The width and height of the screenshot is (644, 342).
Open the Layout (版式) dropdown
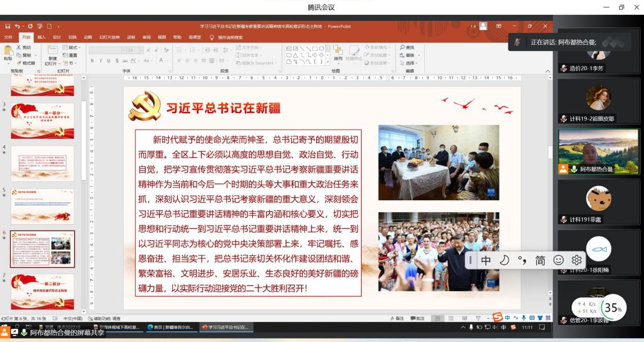tap(72, 47)
